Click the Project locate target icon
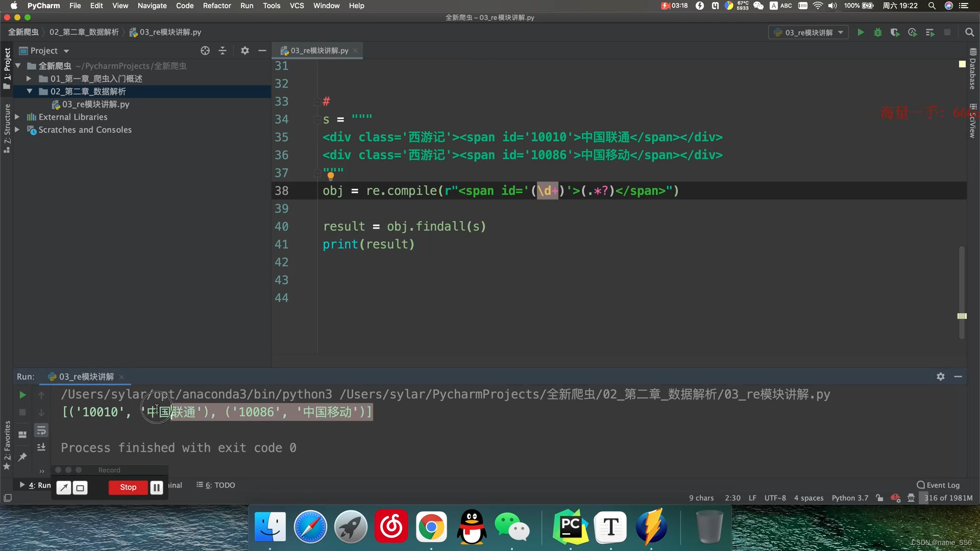Image resolution: width=980 pixels, height=551 pixels. [205, 51]
